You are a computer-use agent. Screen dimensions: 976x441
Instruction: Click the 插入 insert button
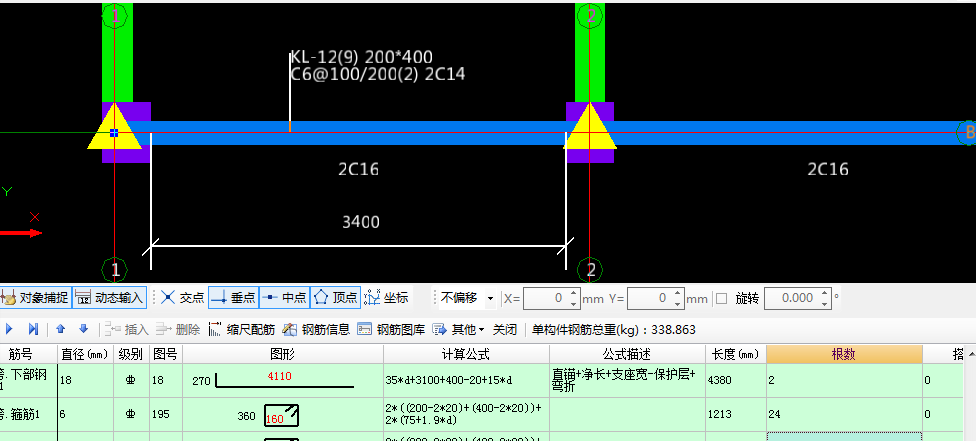click(x=128, y=330)
